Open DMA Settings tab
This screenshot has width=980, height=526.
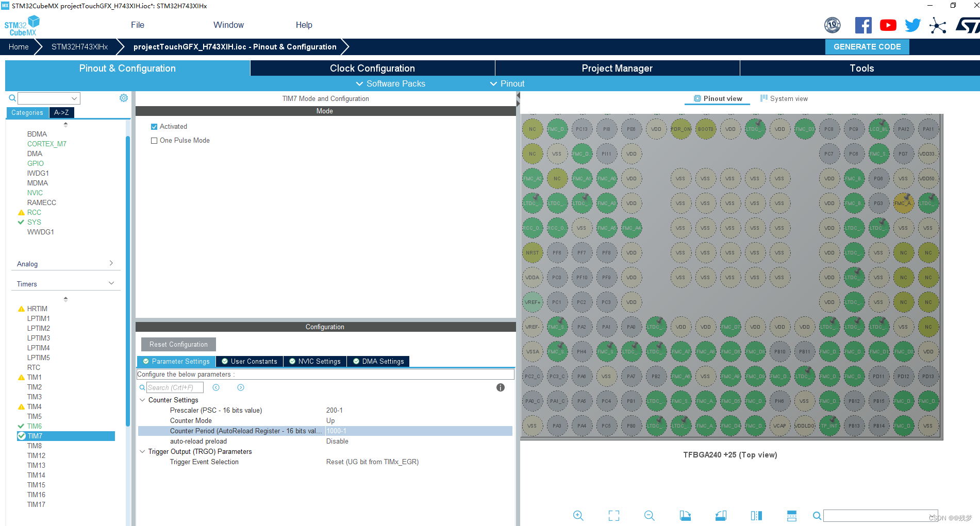(378, 361)
